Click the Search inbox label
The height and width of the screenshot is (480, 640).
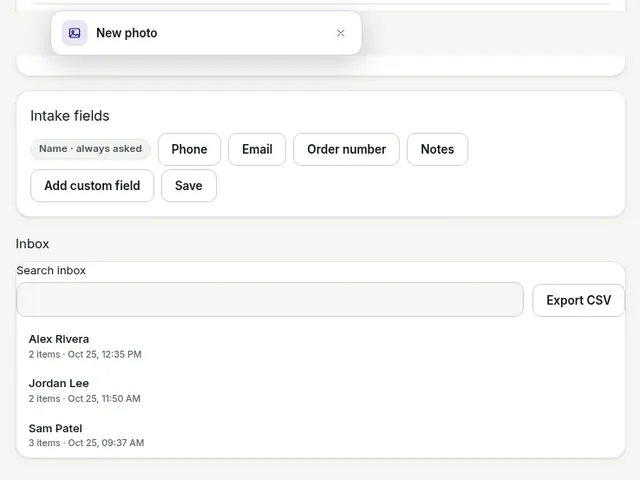[x=51, y=271]
